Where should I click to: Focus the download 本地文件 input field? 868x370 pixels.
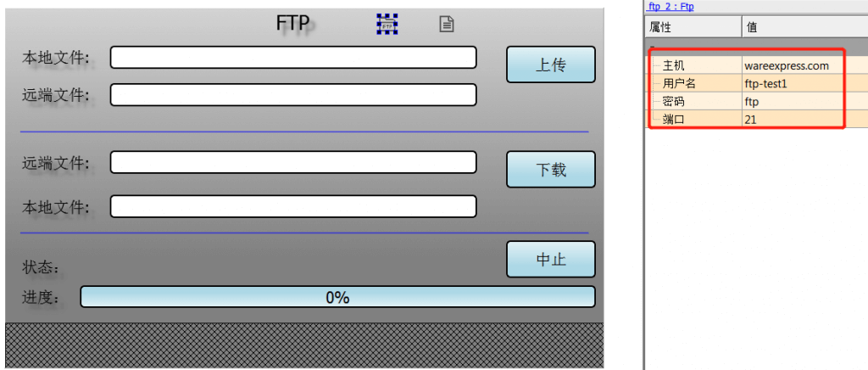point(293,206)
